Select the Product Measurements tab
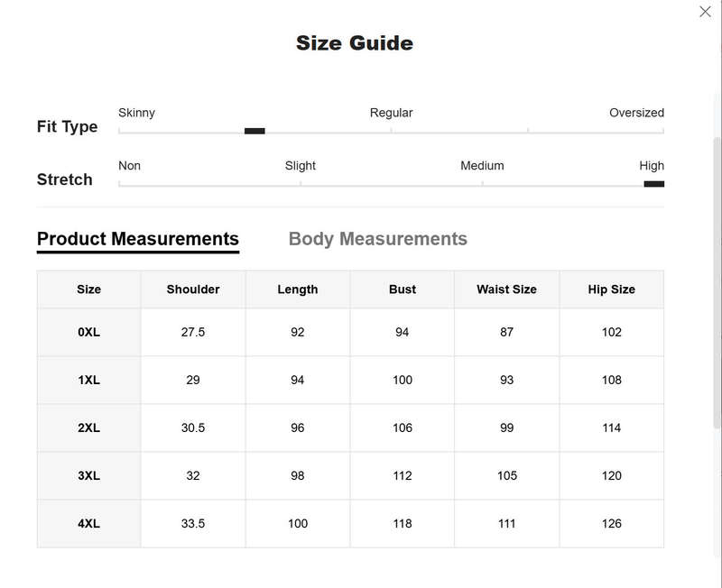This screenshot has height=588, width=722. tap(138, 239)
